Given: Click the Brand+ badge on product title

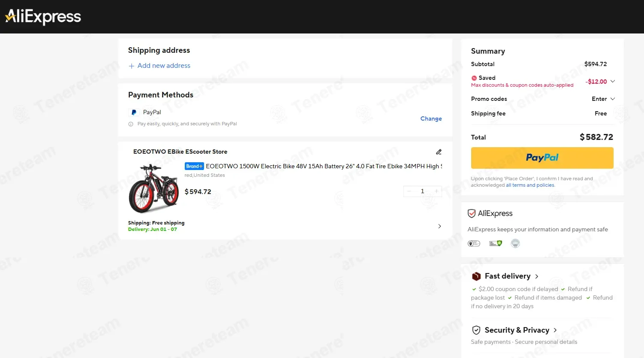Looking at the screenshot, I should pos(194,166).
